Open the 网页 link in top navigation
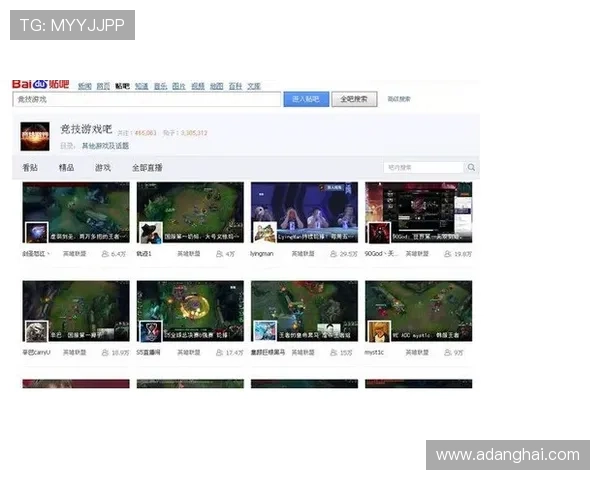 [x=103, y=86]
